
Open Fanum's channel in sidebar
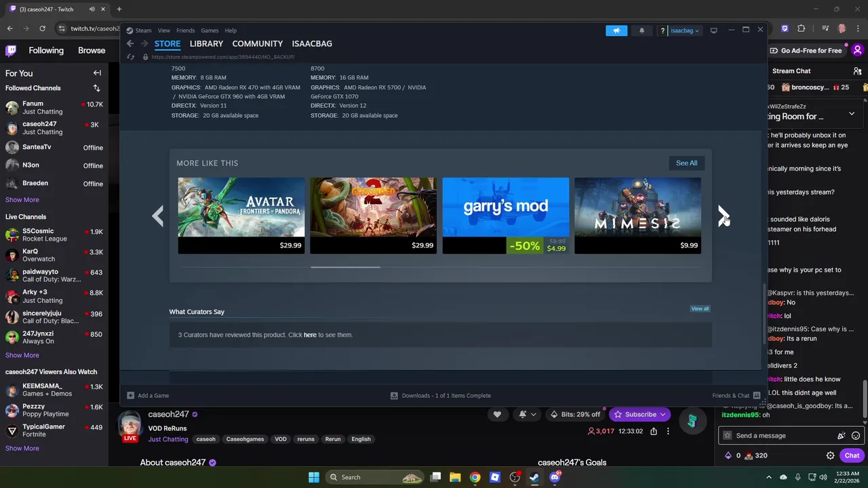[54, 108]
